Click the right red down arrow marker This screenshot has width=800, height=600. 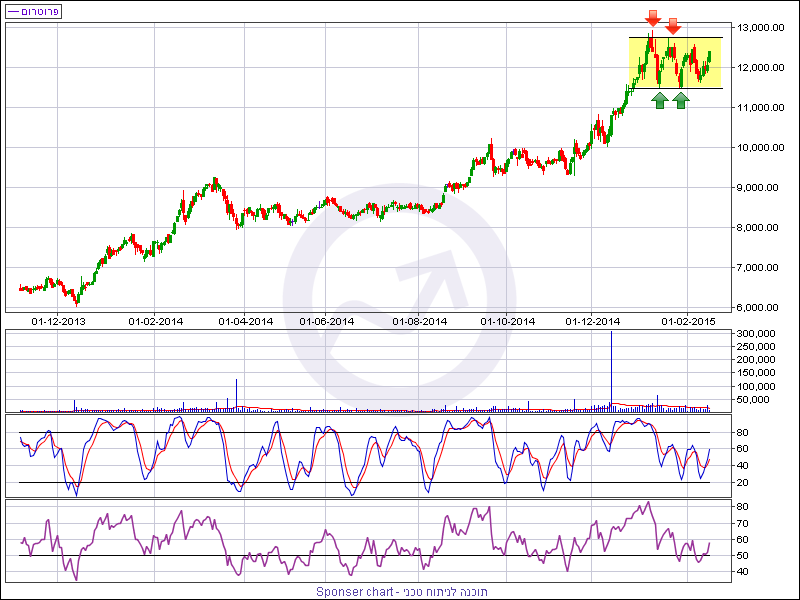point(674,25)
